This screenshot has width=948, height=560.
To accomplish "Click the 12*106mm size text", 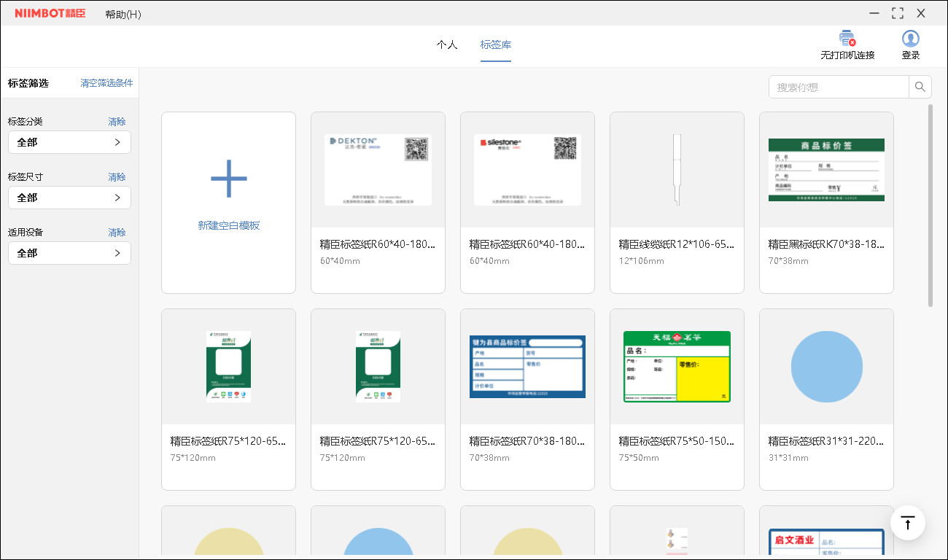I will 642,261.
